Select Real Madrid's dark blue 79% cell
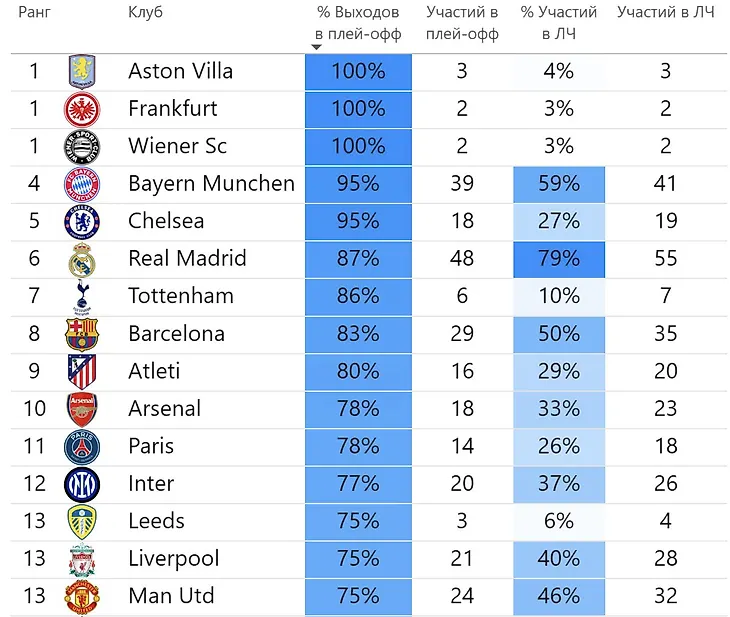730x617 pixels. click(x=559, y=259)
